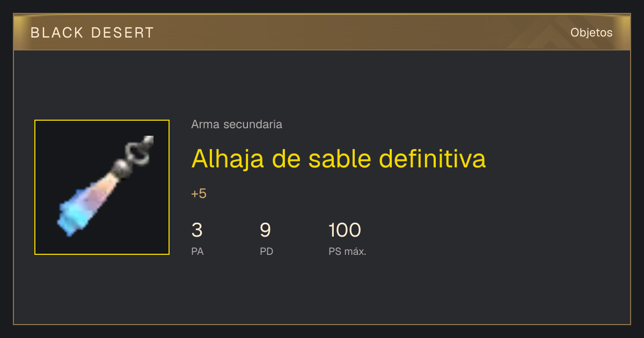The image size is (644, 338).
Task: Click the BLACK DESERT header title
Action: click(92, 33)
